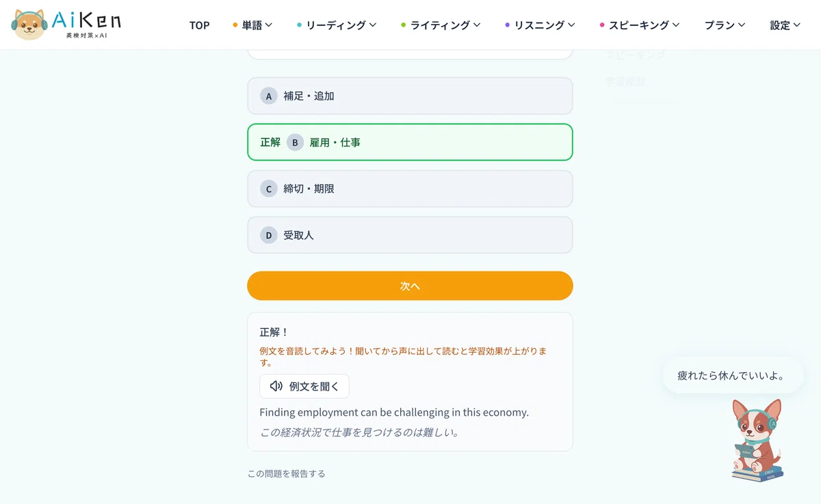Go to TOP in navigation

(x=200, y=25)
